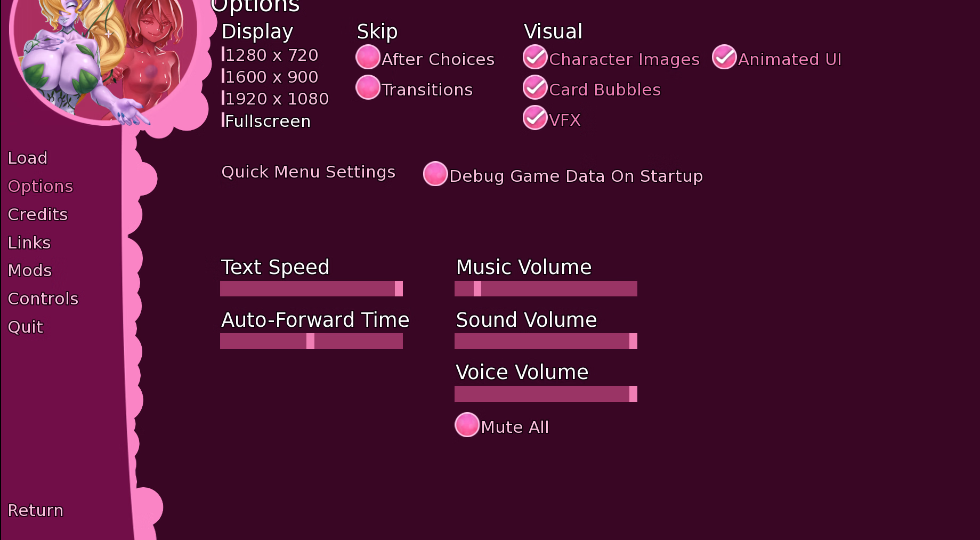The image size is (980, 540).
Task: Toggle skip Transitions option
Action: coord(368,88)
